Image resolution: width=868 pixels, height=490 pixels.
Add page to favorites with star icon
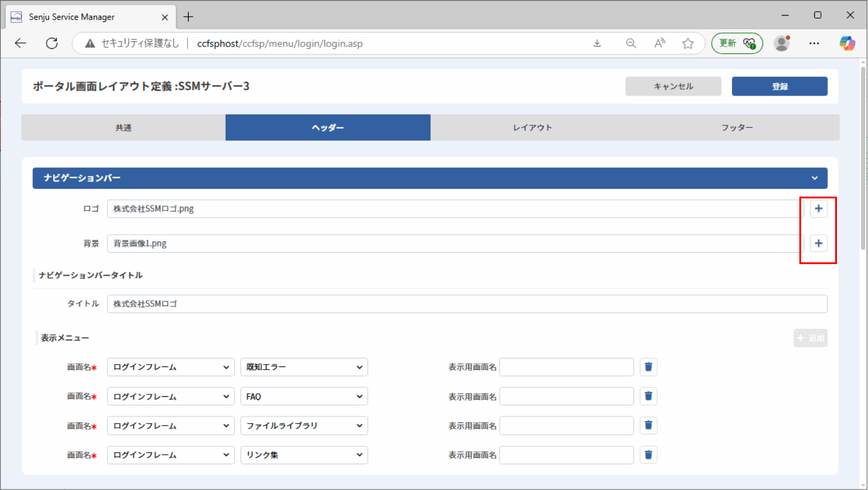point(688,43)
